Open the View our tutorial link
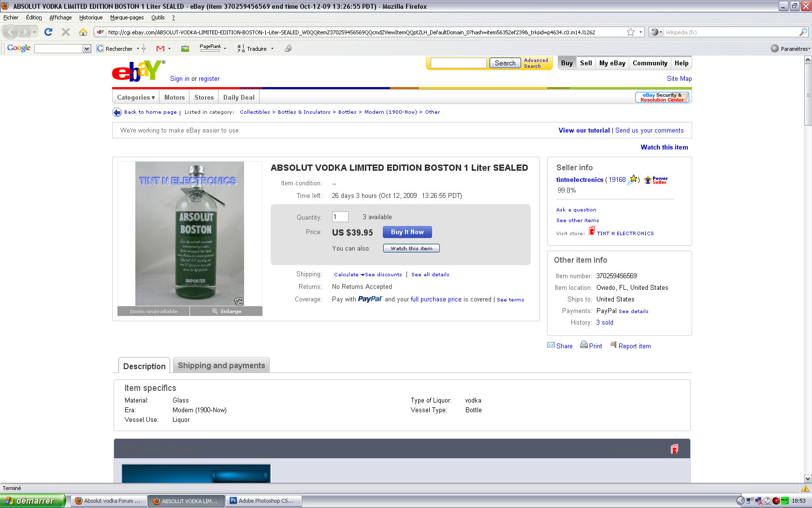This screenshot has height=508, width=812. (x=584, y=130)
